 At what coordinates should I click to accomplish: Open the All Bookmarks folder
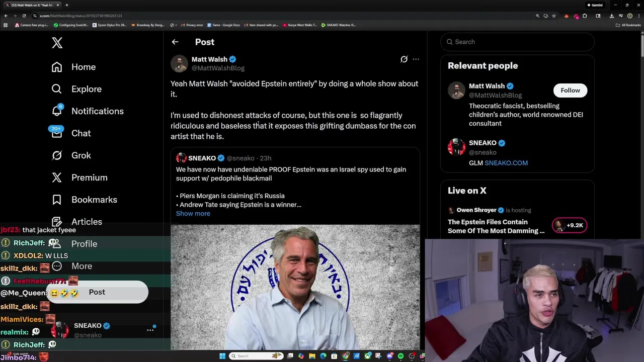point(628,25)
